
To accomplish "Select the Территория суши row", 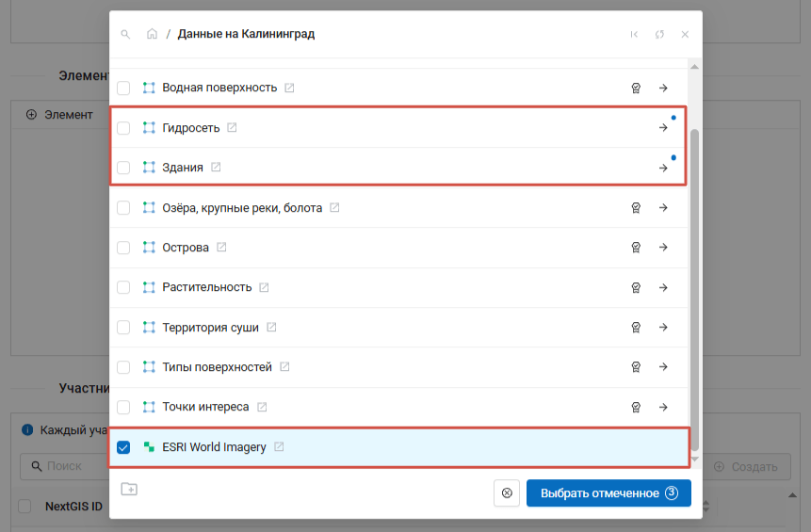I will [x=377, y=328].
